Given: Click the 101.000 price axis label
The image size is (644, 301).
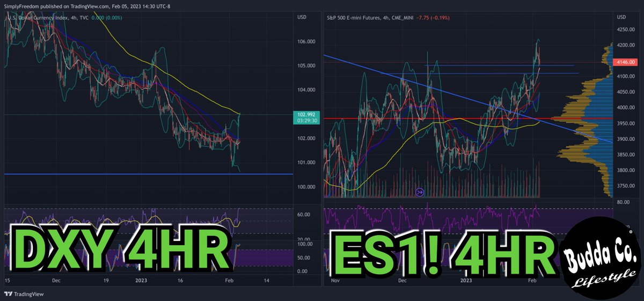Looking at the screenshot, I should point(306,162).
